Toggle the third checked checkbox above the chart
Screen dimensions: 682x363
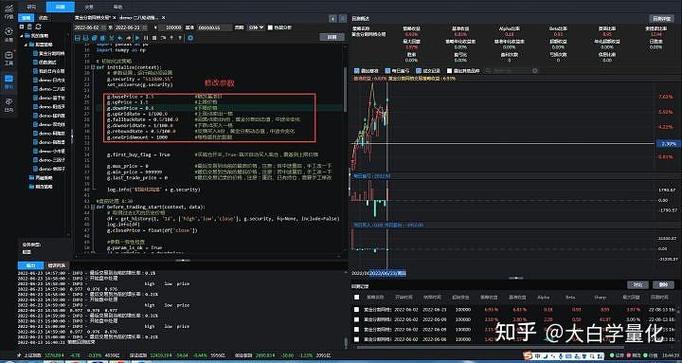coord(419,70)
